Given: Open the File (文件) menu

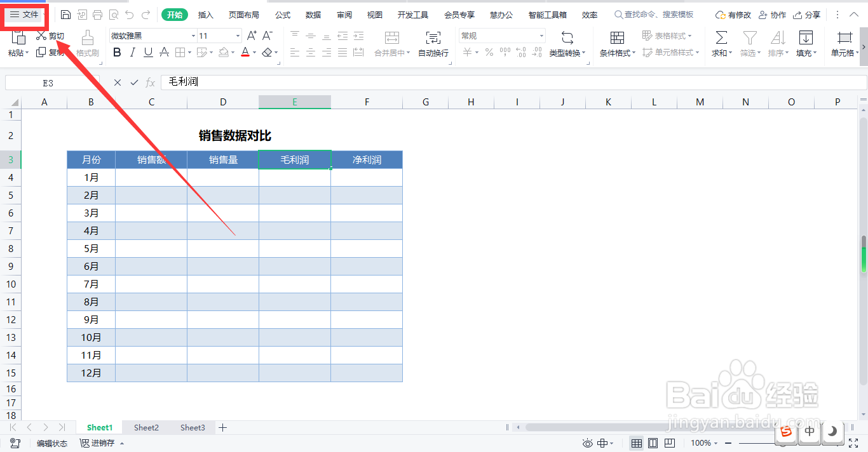Looking at the screenshot, I should pos(25,14).
